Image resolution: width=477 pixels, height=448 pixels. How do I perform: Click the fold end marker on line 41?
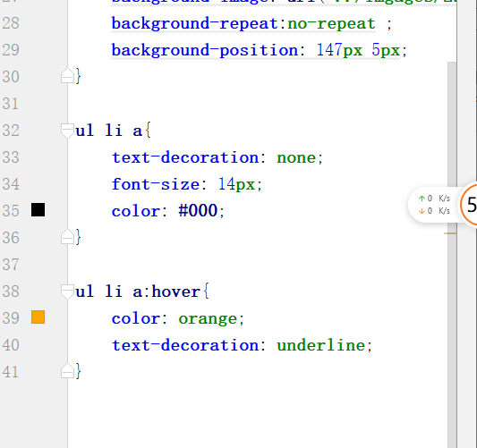coord(67,371)
